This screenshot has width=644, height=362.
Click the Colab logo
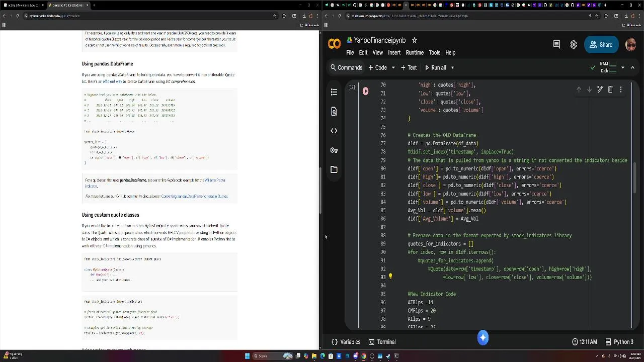[x=334, y=44]
